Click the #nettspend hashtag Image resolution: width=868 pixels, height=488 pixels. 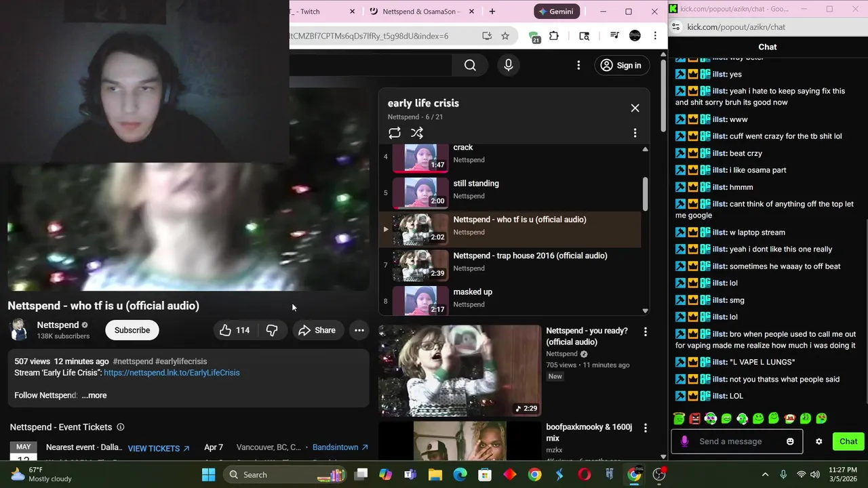coord(133,361)
